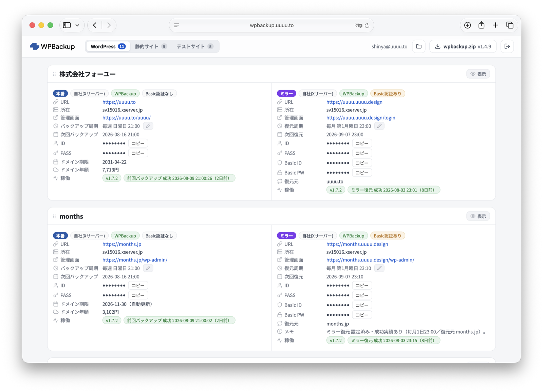
Task: Toggle 表示 for 株式会社フォーユー card
Action: (x=478, y=74)
